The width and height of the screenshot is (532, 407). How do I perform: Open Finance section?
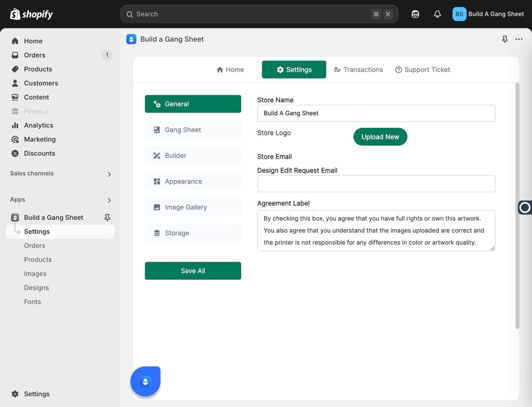click(x=36, y=111)
